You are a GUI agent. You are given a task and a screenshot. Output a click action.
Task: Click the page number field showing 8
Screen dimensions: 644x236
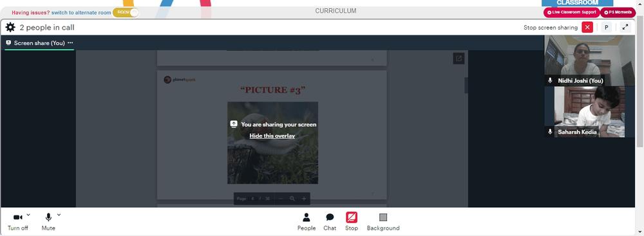pos(252,199)
